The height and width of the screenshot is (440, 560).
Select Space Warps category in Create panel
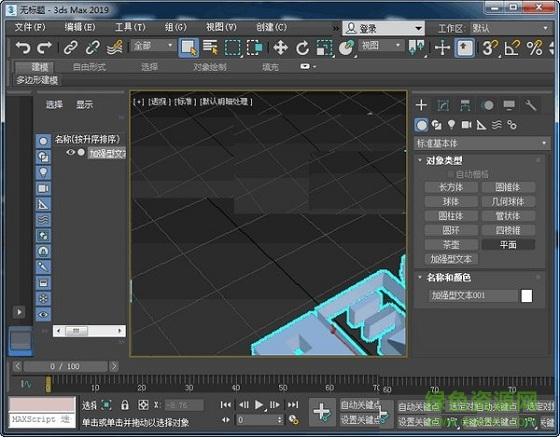pyautogui.click(x=497, y=125)
